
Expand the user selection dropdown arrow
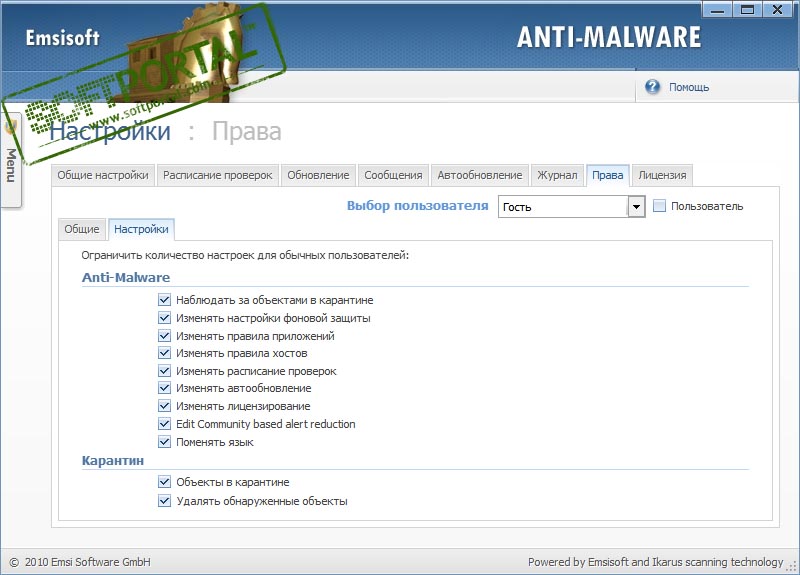pyautogui.click(x=636, y=207)
